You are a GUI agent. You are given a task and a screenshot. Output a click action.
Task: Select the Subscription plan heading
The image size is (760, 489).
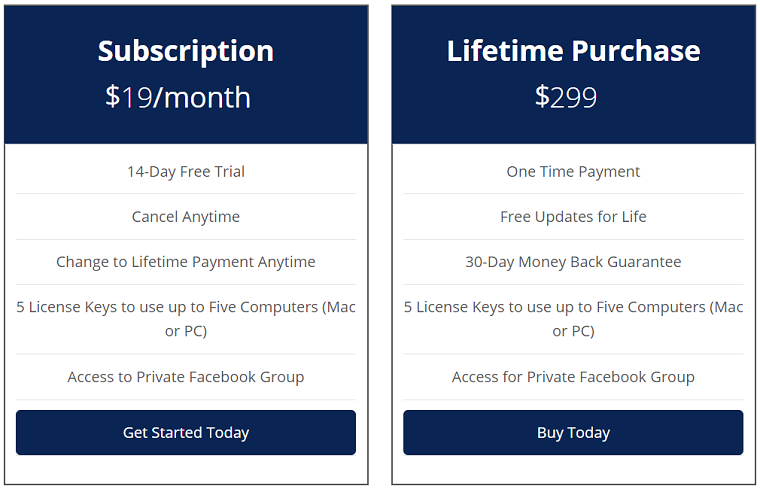(x=186, y=51)
